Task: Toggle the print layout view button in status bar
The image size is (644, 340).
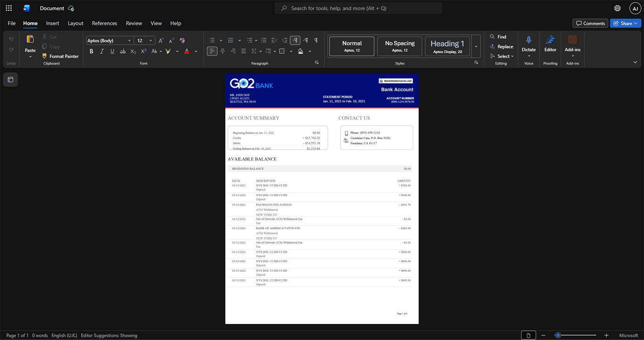Action: coord(528,335)
